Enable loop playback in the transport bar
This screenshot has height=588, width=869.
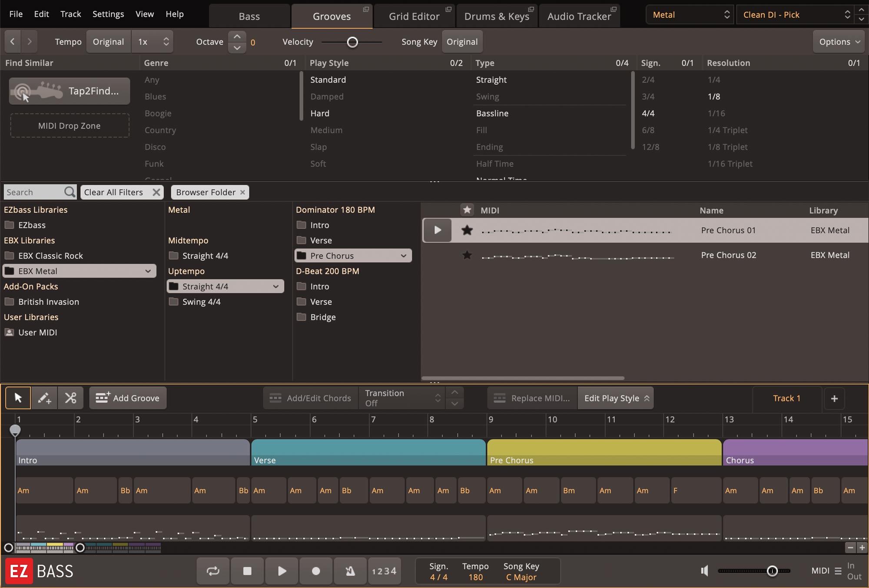click(x=212, y=571)
